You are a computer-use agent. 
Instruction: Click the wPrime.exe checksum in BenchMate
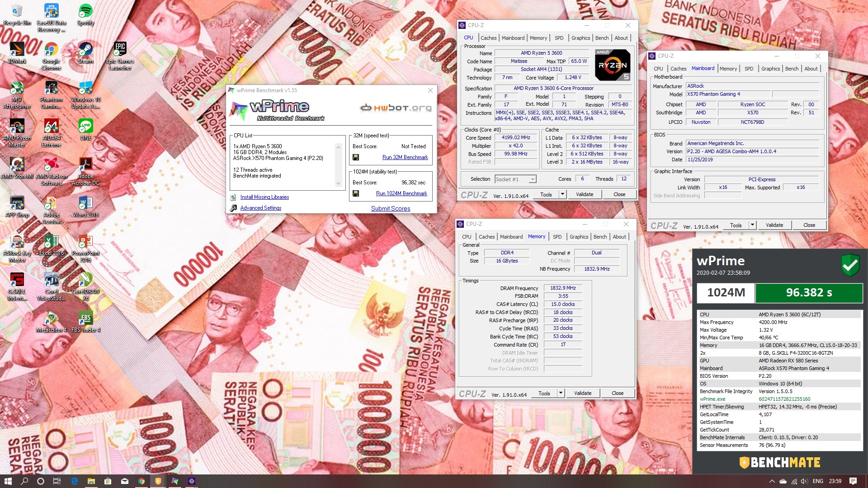click(x=784, y=399)
